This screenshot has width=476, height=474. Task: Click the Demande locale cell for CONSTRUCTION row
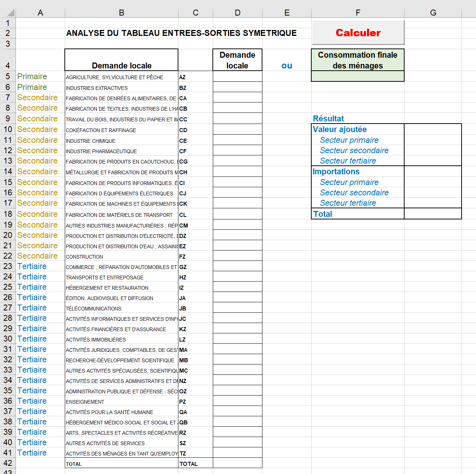point(238,256)
